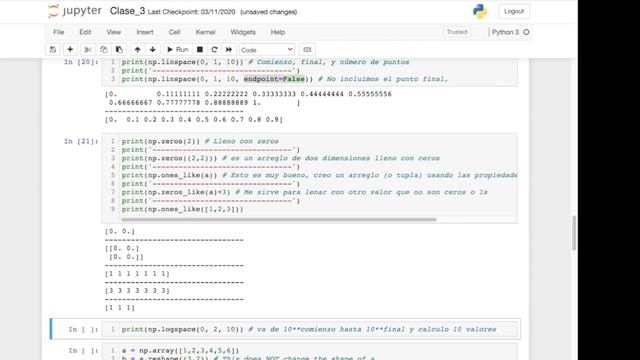Open the Cell menu
The height and width of the screenshot is (360, 640).
[x=174, y=32]
